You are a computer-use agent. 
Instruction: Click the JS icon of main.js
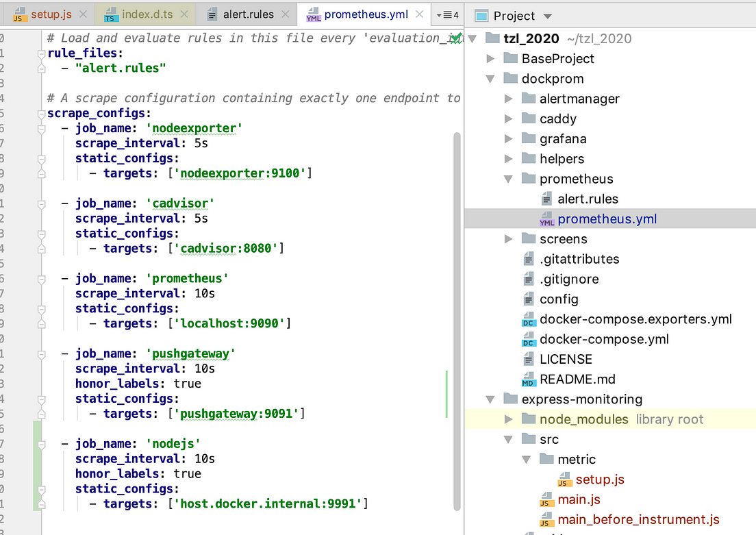[546, 500]
